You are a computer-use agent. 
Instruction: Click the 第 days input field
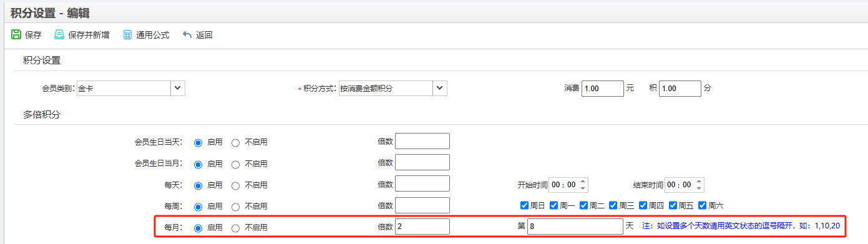coord(575,227)
